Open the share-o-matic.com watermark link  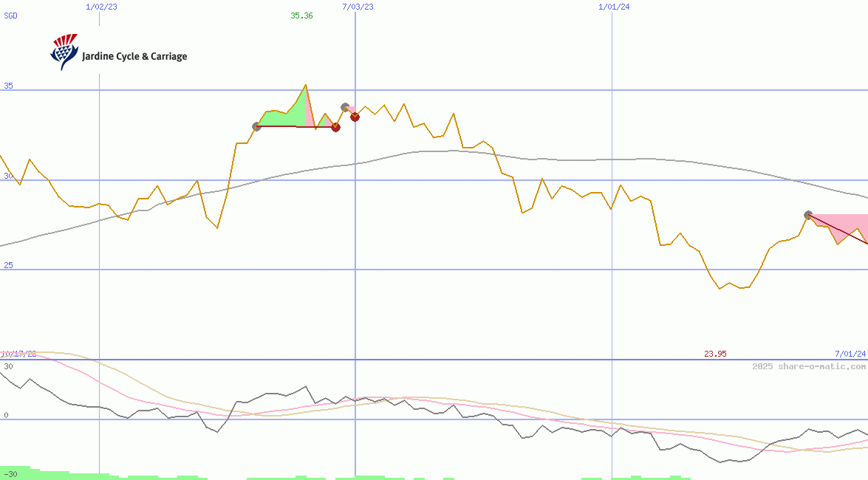(809, 366)
